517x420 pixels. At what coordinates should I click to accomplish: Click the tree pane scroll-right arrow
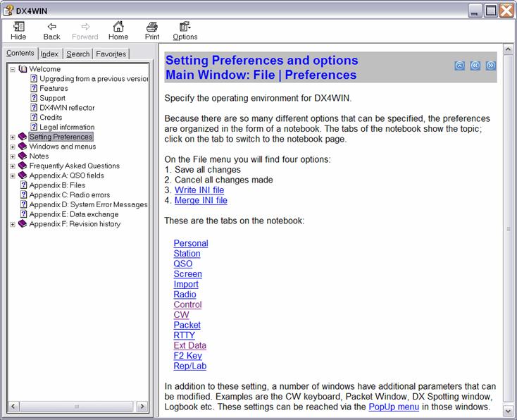click(142, 407)
